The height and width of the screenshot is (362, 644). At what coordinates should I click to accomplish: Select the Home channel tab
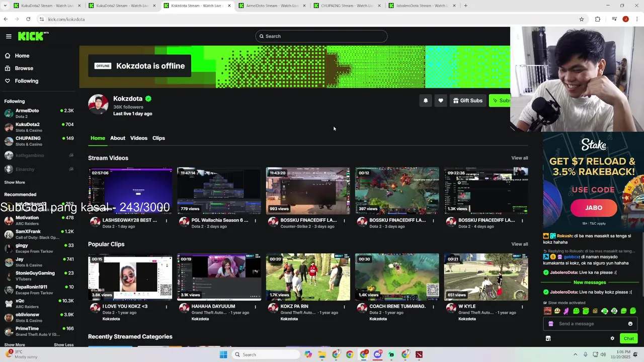pos(98,138)
